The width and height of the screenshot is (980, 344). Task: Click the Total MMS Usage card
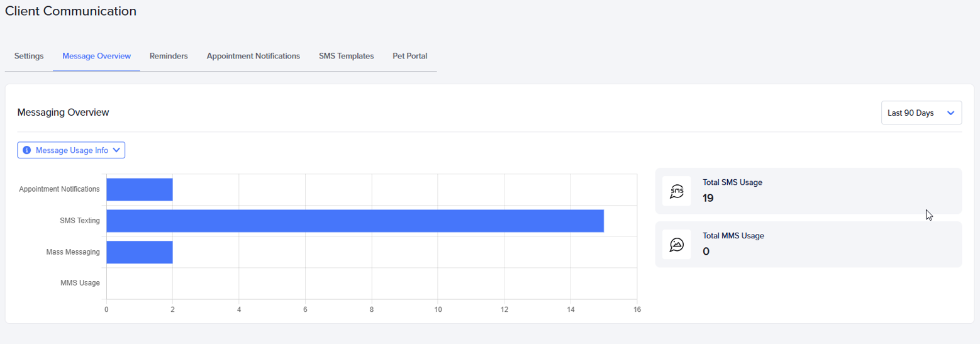(808, 245)
